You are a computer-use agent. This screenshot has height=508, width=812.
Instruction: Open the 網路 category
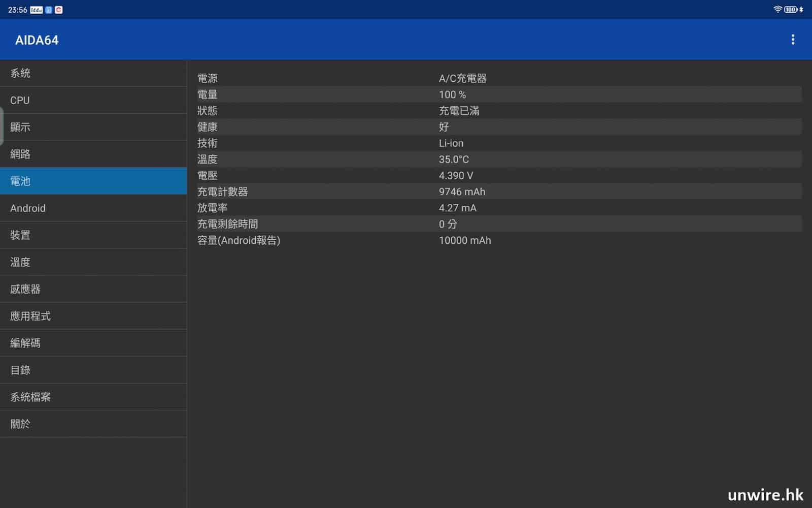[93, 154]
